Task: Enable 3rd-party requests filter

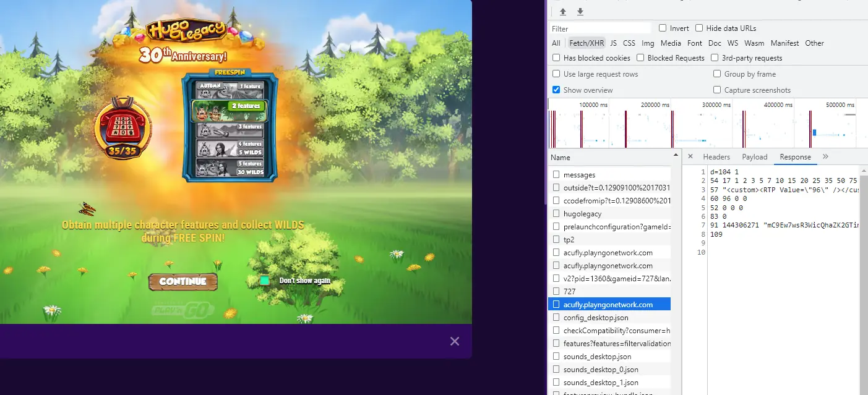Action: [715, 58]
